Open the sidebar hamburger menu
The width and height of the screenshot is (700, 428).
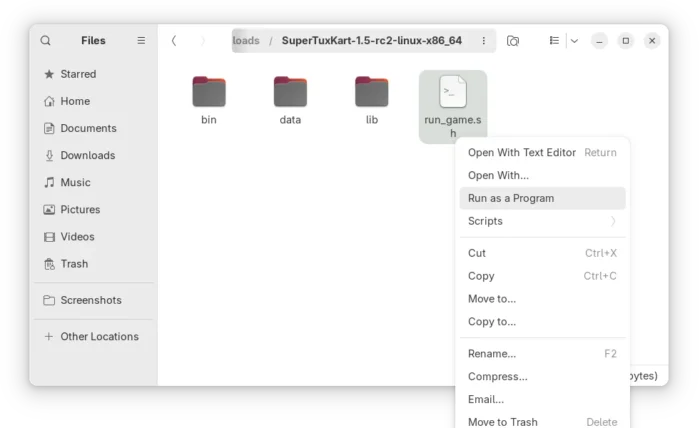[141, 41]
